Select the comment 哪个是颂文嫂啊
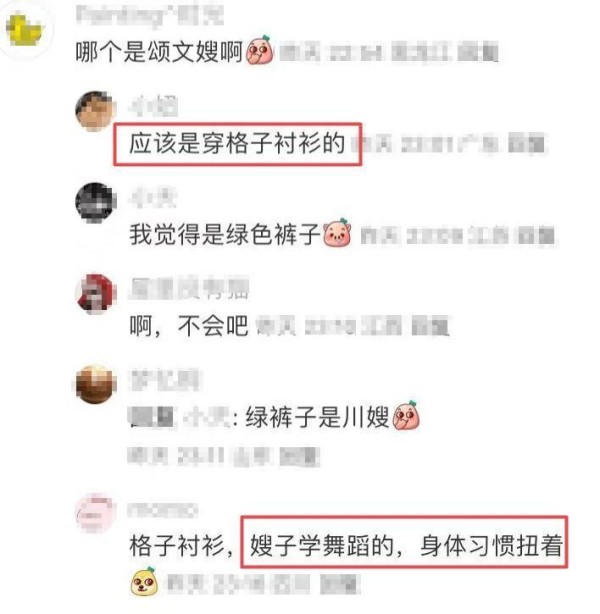Image resolution: width=600 pixels, height=614 pixels. [159, 51]
